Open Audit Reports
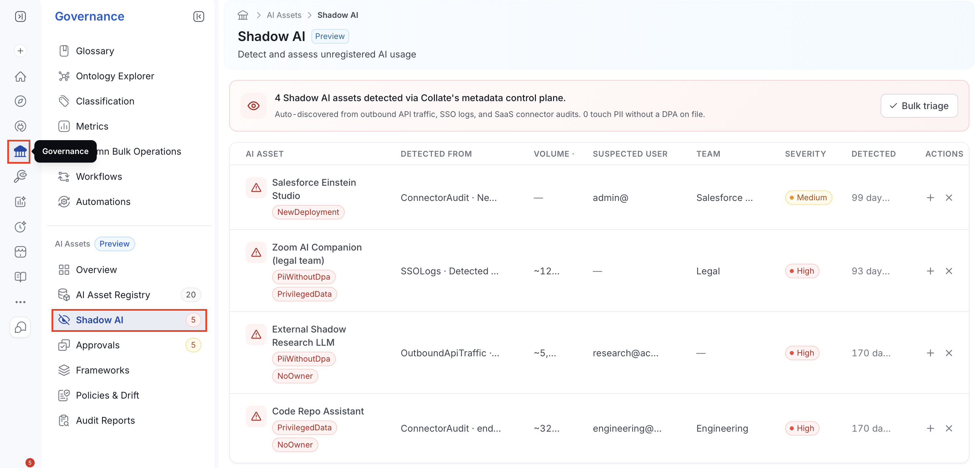 click(x=129, y=421)
